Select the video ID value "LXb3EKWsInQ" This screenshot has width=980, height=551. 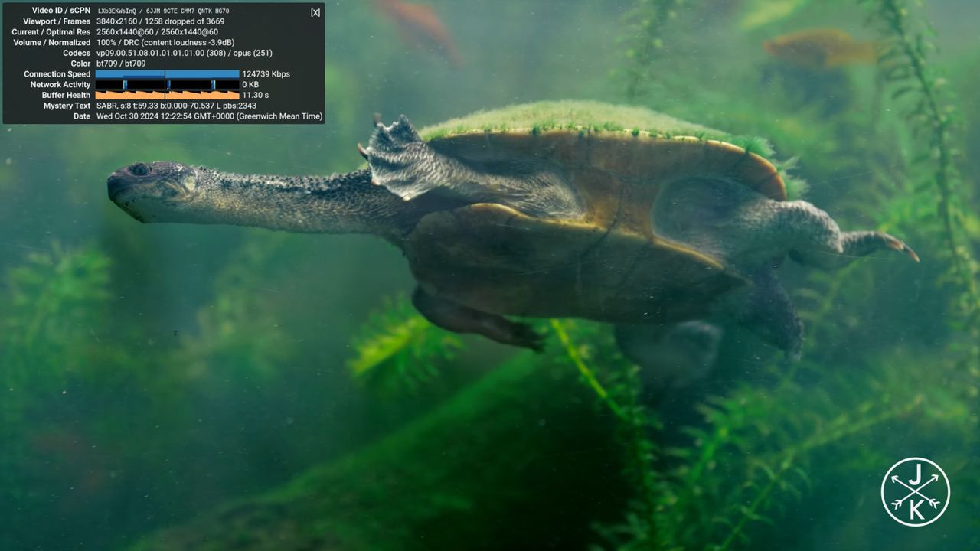click(119, 11)
